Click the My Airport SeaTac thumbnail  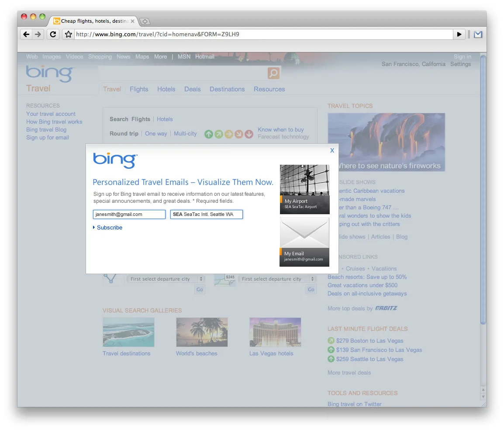coord(304,189)
